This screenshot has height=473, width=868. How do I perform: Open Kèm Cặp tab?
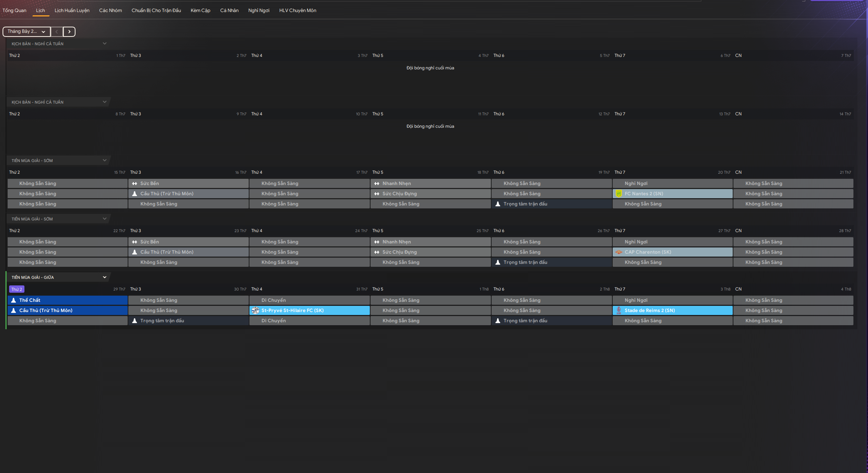pos(201,10)
